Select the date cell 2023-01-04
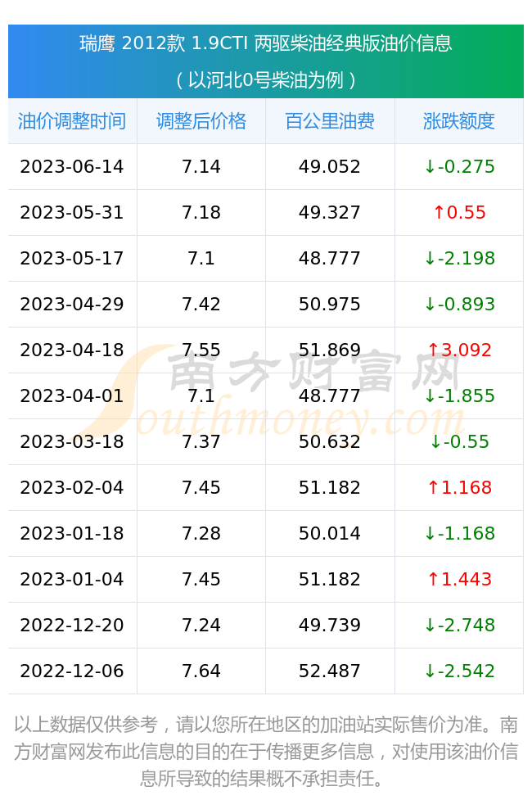532x800 pixels. tap(72, 580)
